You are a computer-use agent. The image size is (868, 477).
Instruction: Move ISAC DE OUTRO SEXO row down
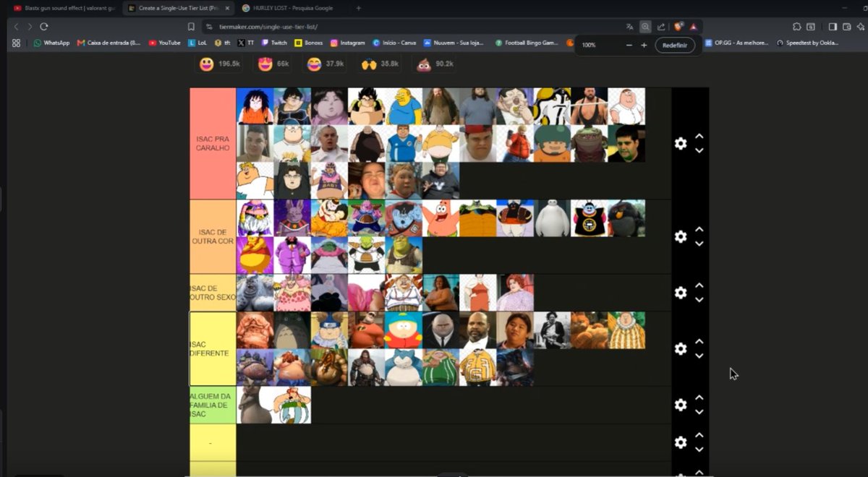coord(699,300)
